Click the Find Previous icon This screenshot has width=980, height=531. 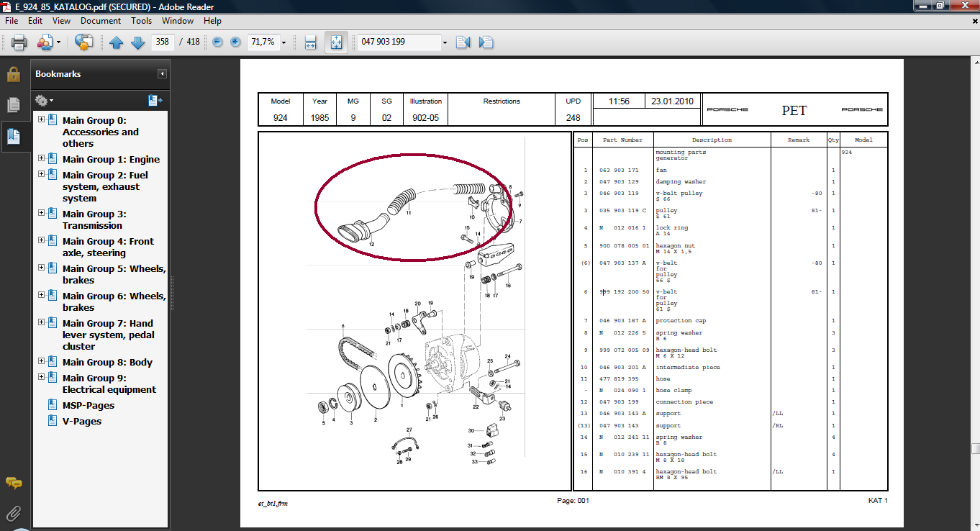[x=463, y=42]
